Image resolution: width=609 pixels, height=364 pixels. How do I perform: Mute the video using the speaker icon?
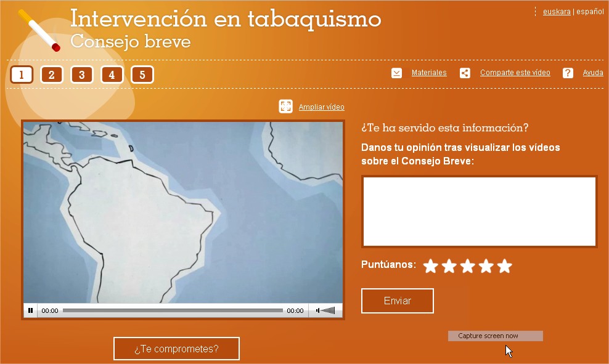click(318, 311)
